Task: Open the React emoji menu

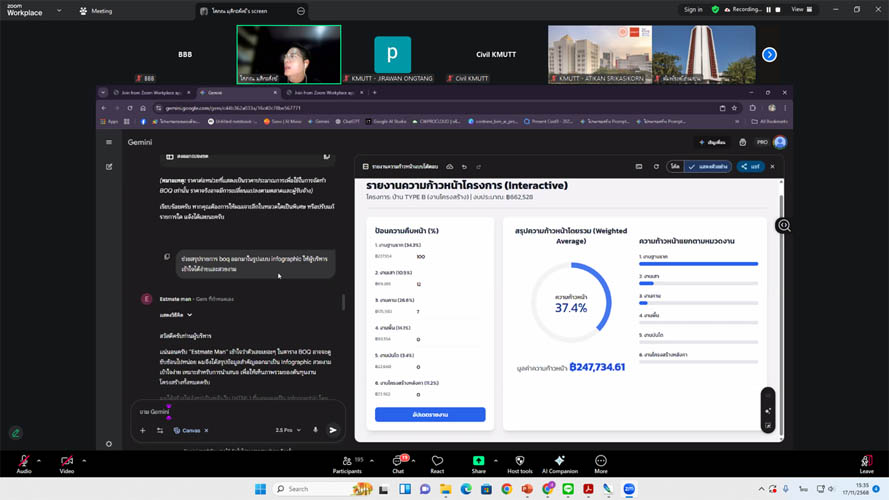Action: (437, 462)
